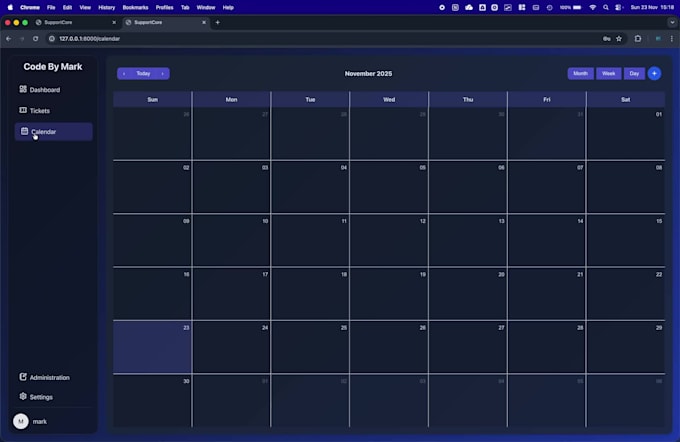
Task: Click the Sat column header
Action: point(625,99)
